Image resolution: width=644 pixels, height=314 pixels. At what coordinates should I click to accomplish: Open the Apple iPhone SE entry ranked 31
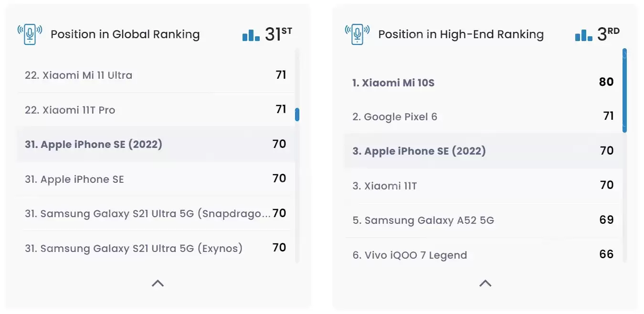point(74,179)
